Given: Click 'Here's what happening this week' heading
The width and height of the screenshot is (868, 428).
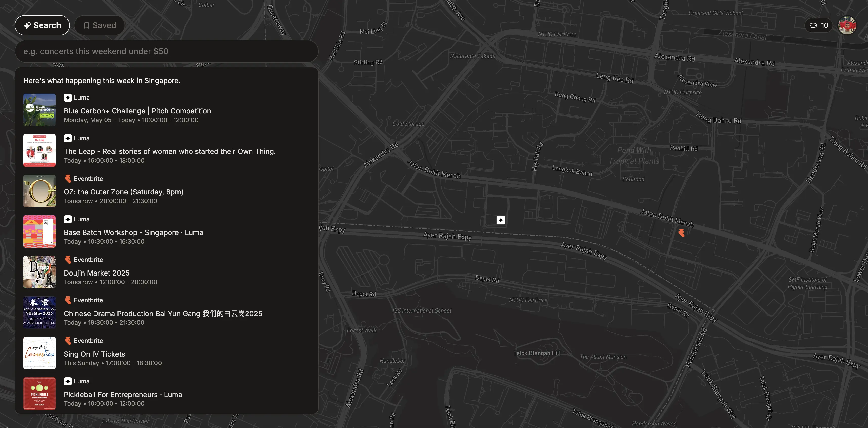Looking at the screenshot, I should 102,81.
